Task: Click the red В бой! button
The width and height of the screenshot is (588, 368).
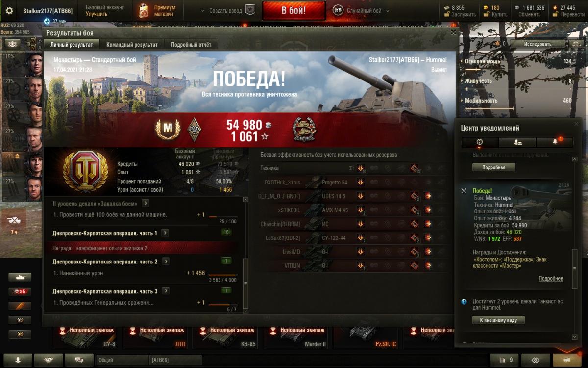Action: (x=294, y=10)
